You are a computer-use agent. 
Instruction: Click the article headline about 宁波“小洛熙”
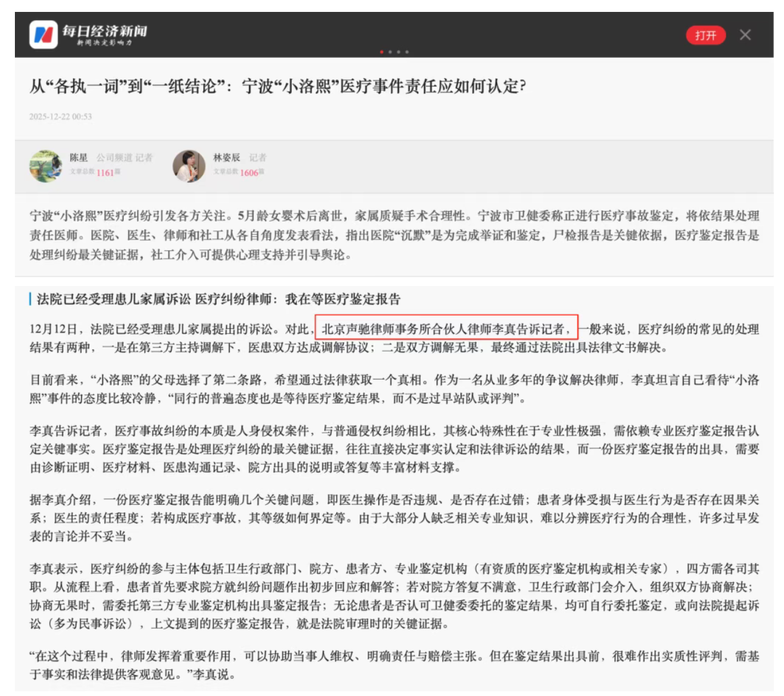coord(278,86)
